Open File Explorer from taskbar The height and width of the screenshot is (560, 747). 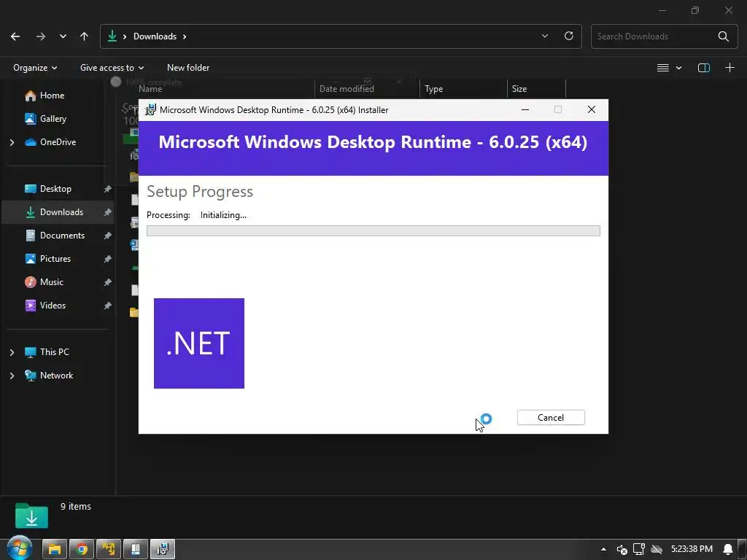tap(55, 550)
